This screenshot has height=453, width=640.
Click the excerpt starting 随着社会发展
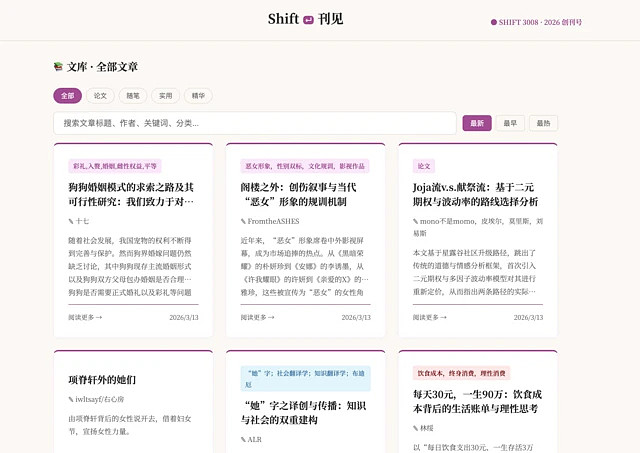coord(130,266)
